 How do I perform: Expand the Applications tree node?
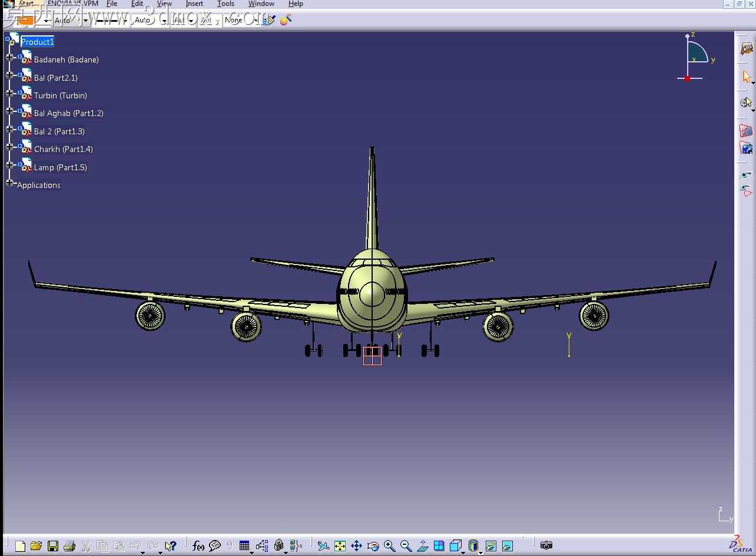[9, 183]
